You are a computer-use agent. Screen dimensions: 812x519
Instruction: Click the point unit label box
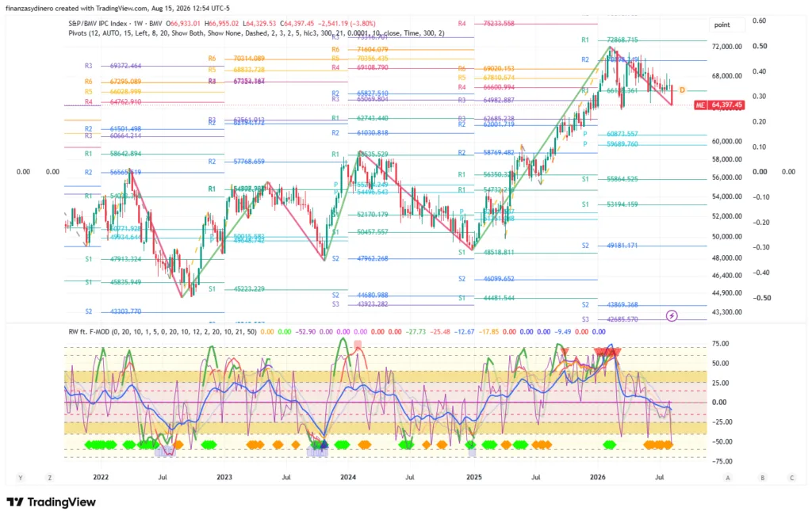coord(727,25)
